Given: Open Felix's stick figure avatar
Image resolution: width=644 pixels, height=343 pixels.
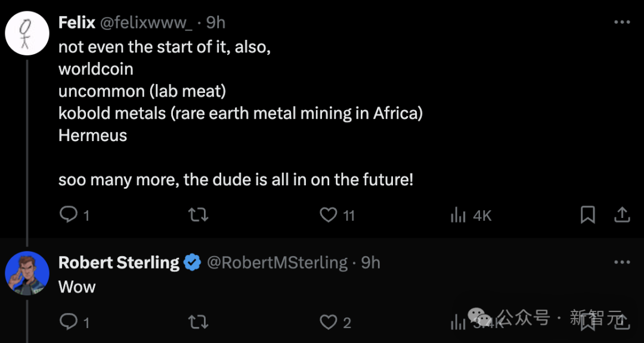Looking at the screenshot, I should [x=27, y=33].
